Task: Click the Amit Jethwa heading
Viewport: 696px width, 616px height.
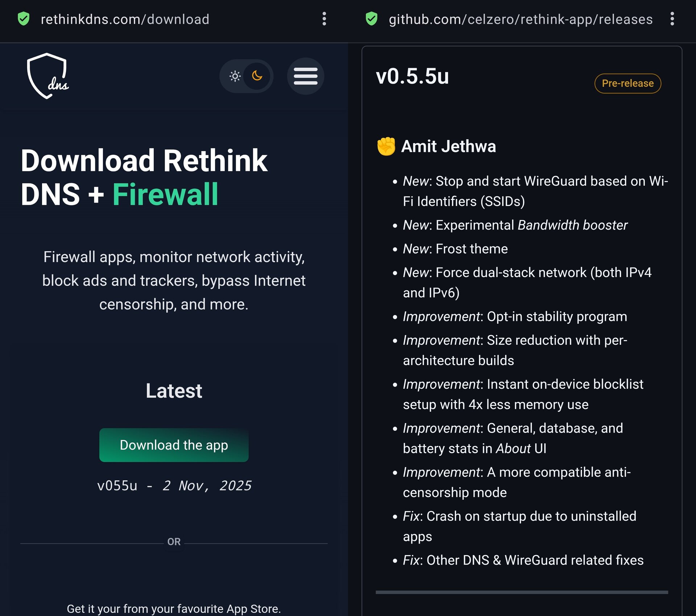Action: coord(448,146)
